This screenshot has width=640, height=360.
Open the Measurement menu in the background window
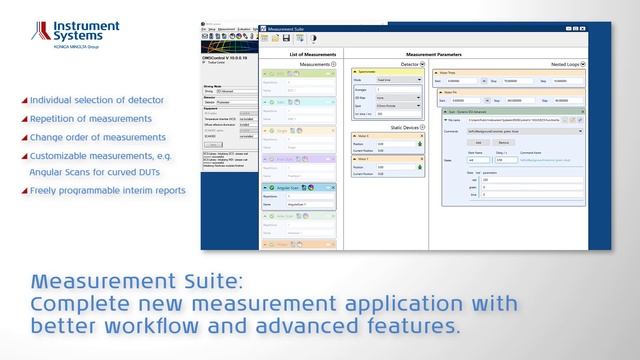226,29
